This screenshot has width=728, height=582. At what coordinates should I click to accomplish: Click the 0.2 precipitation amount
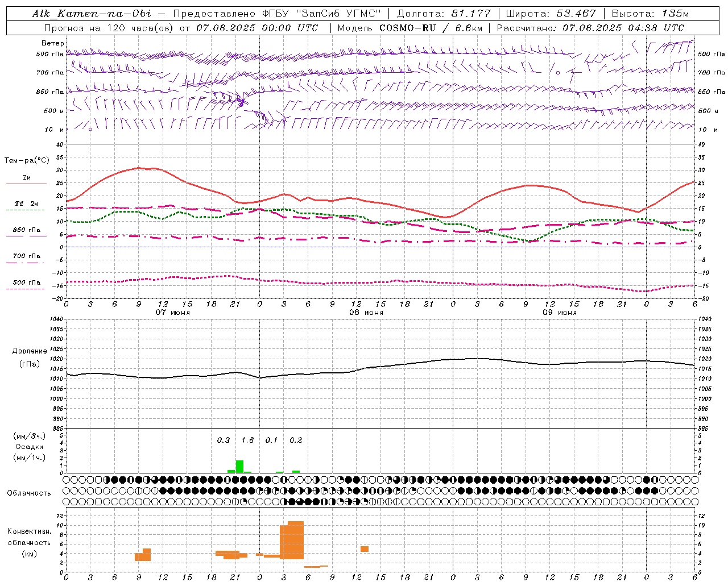point(296,440)
